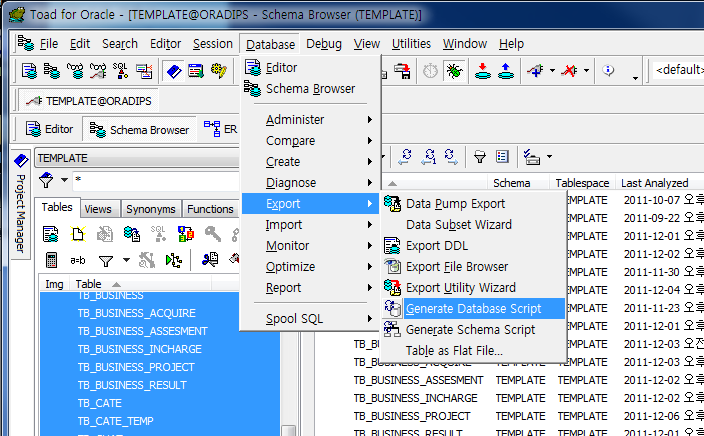Open the File menu
Screen dimensions: 704x436
click(48, 44)
